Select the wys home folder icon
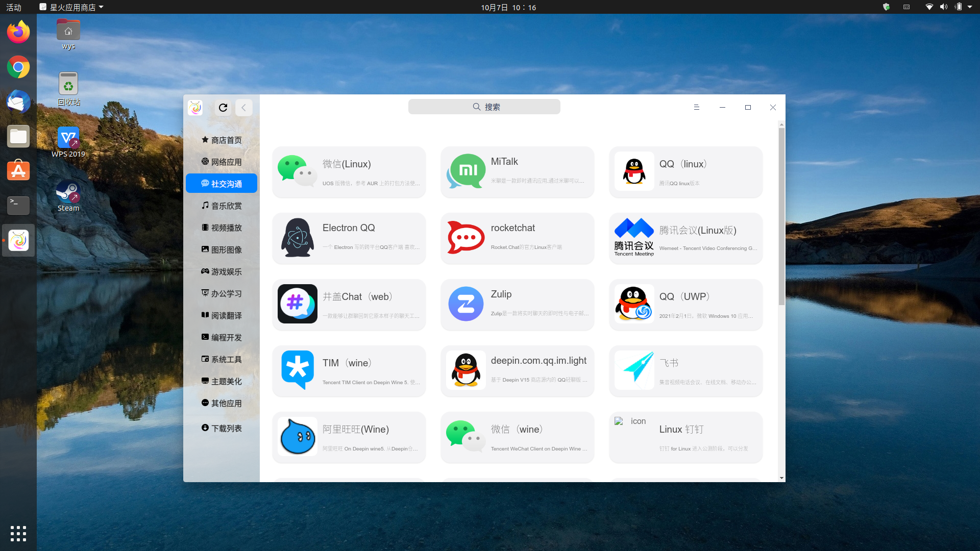980x551 pixels. pyautogui.click(x=68, y=34)
